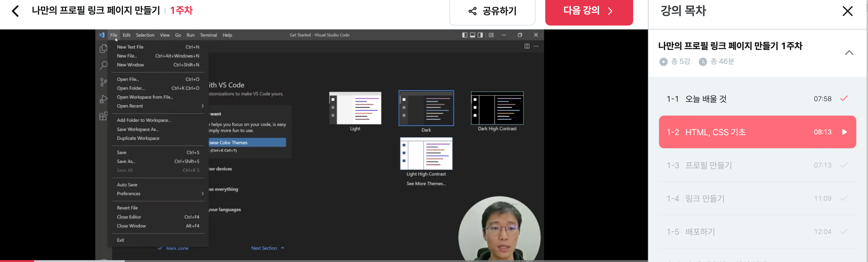This screenshot has width=868, height=262.
Task: Open Source Control in the activity bar
Action: click(104, 82)
